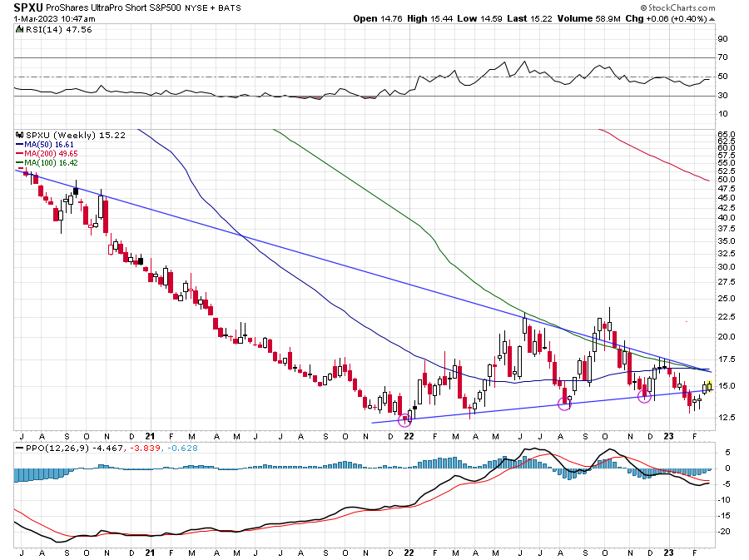Viewport: 749px width, 560px height.
Task: Select the High 15.44 value
Action: click(429, 18)
